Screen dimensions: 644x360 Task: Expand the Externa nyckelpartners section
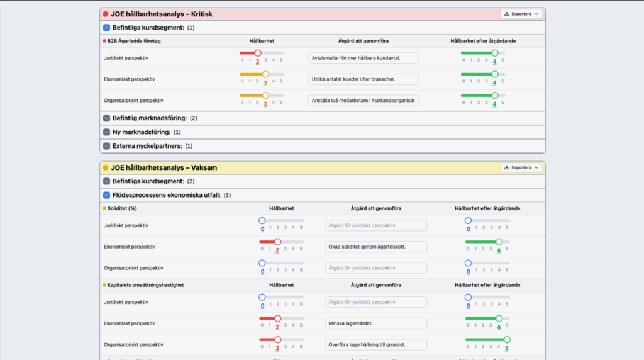[x=106, y=146]
